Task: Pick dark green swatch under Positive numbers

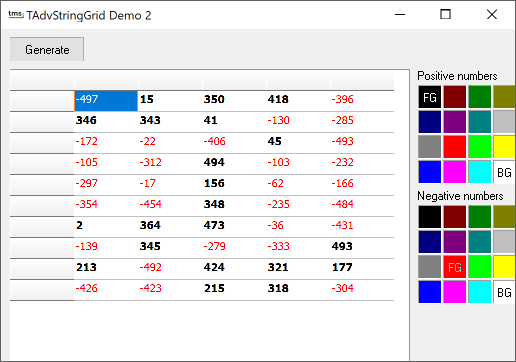Action: tap(480, 97)
